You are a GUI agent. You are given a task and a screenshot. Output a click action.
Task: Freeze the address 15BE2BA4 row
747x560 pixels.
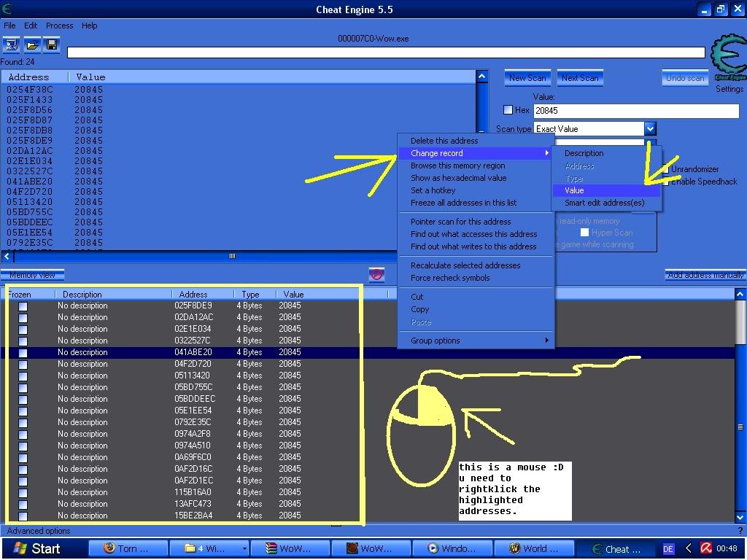click(23, 516)
